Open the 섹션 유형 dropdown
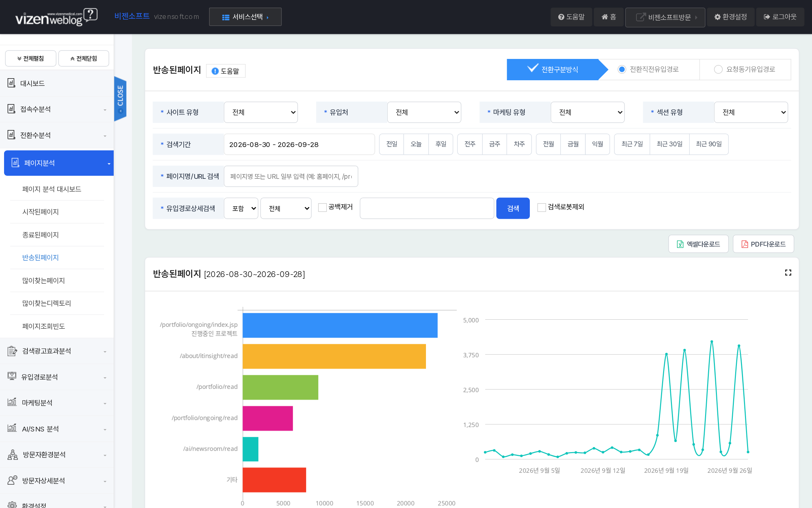Image resolution: width=812 pixels, height=508 pixels. pos(751,112)
